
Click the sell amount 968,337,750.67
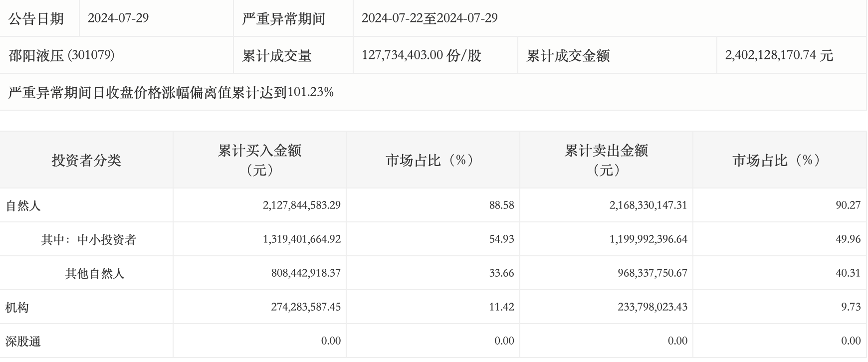click(x=652, y=273)
